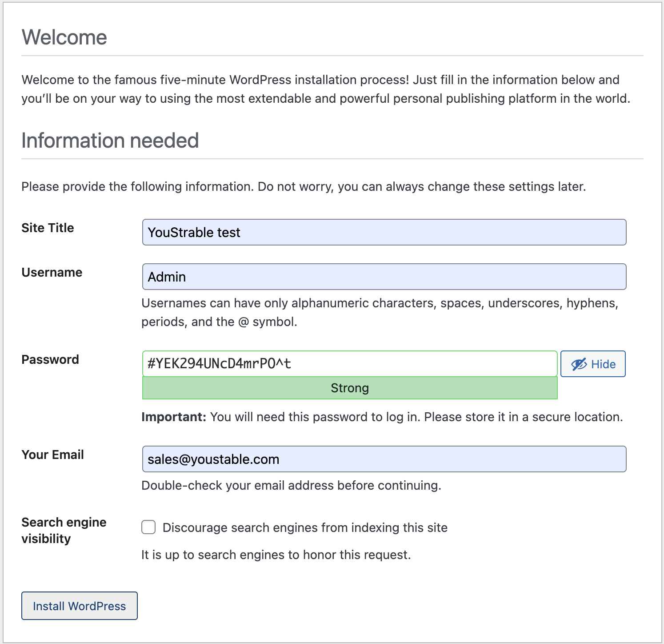This screenshot has height=644, width=664.
Task: Enable the discourage search engines checkbox
Action: pyautogui.click(x=148, y=527)
